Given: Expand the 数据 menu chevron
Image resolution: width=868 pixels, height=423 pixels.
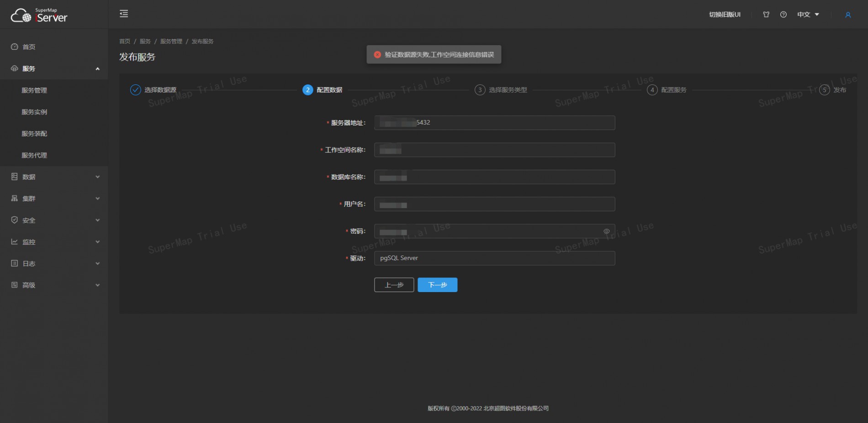Looking at the screenshot, I should click(x=97, y=177).
